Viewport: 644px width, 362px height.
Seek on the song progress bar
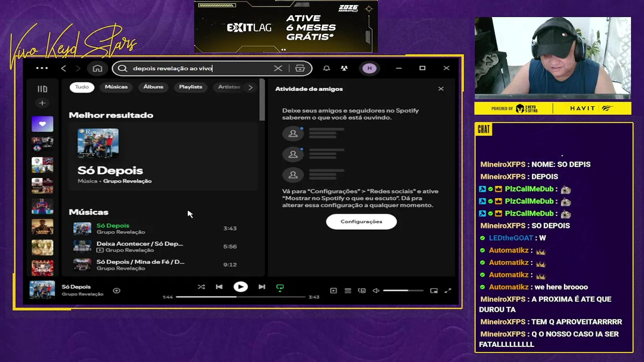(x=240, y=297)
